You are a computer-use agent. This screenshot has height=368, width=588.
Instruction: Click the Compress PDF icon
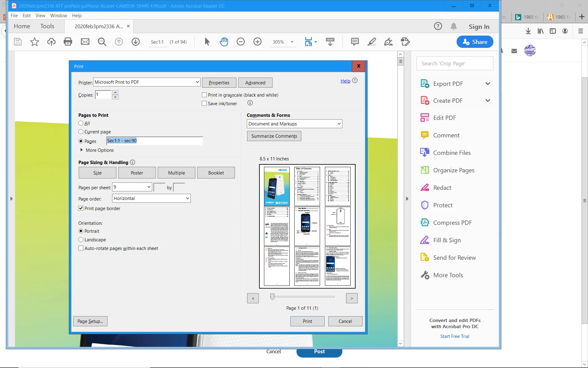pyautogui.click(x=424, y=223)
